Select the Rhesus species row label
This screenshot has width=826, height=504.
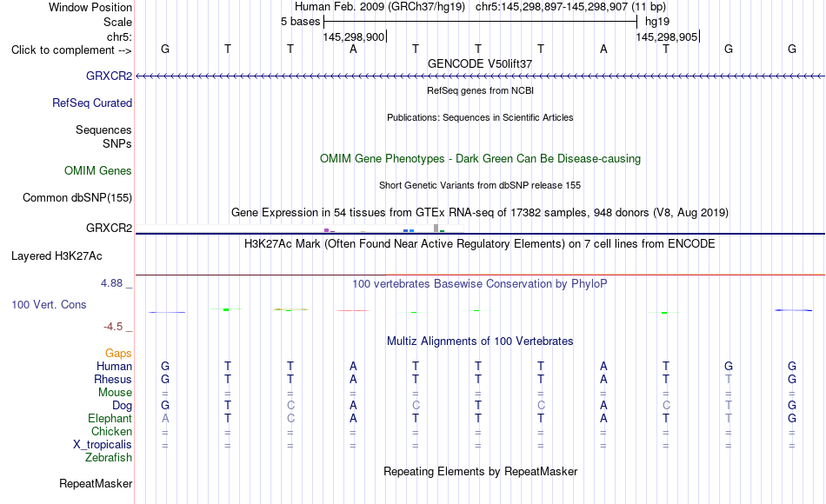[113, 379]
